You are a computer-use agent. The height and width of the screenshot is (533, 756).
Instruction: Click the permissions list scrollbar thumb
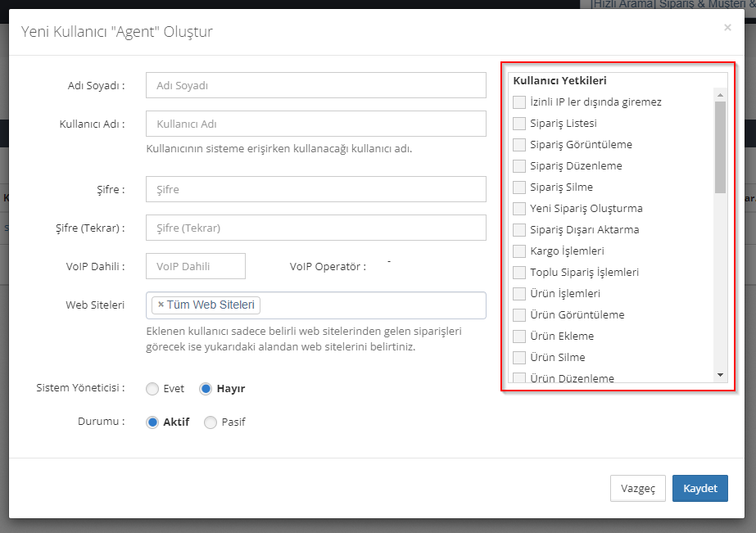point(720,147)
